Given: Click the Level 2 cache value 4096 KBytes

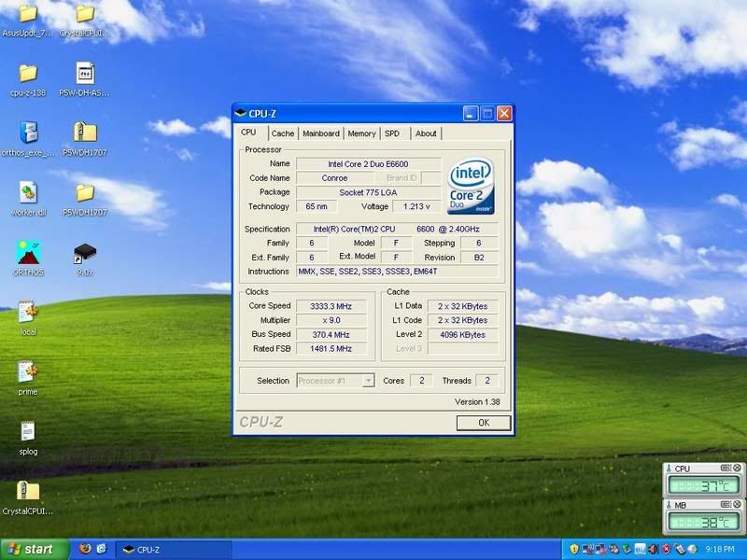Looking at the screenshot, I should click(462, 334).
